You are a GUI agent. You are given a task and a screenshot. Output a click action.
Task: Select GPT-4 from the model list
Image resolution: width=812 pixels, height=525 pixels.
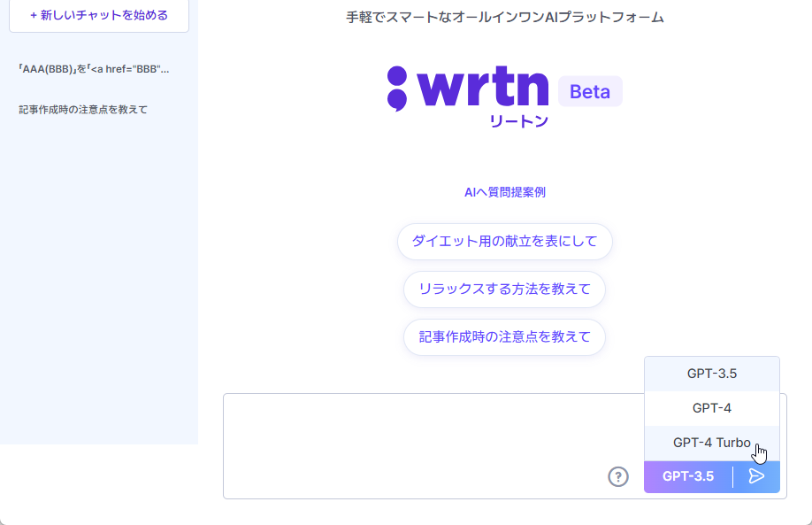711,408
